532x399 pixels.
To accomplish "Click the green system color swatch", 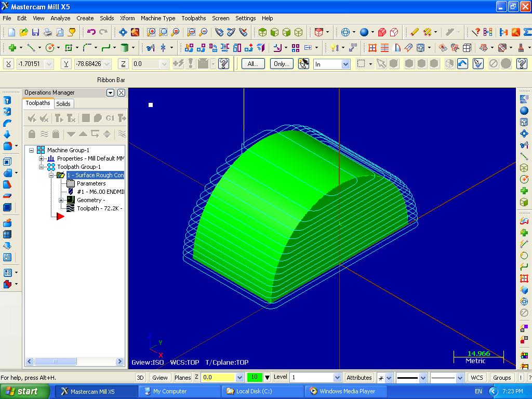I will [x=254, y=378].
